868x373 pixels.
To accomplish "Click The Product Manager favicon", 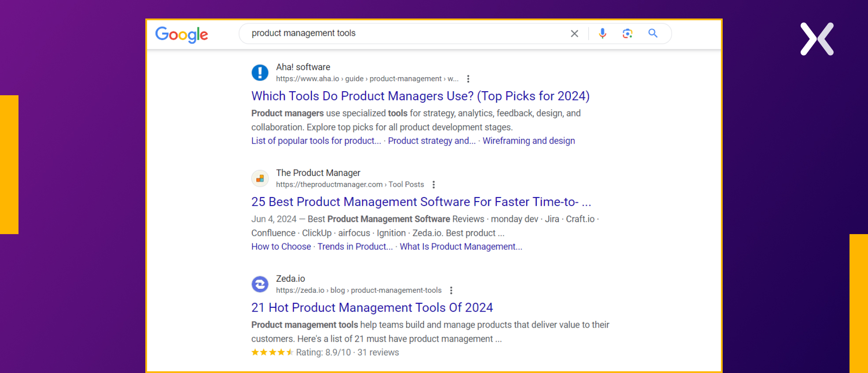I will tap(260, 178).
